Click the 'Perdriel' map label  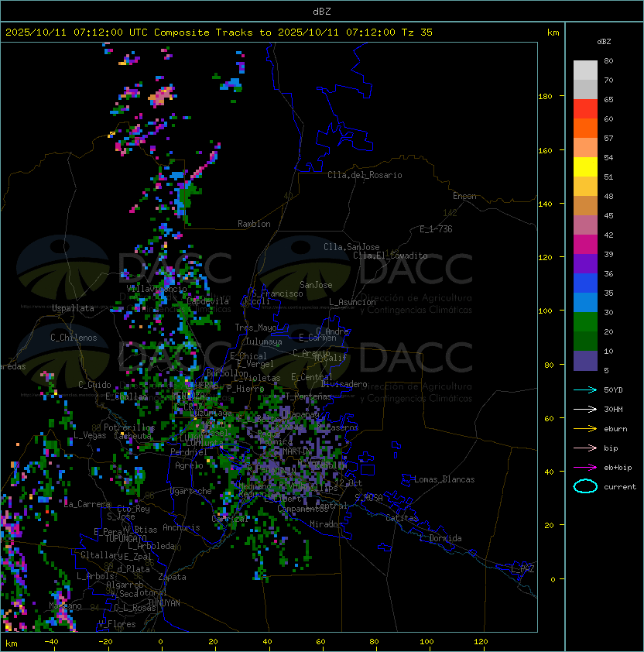189,452
